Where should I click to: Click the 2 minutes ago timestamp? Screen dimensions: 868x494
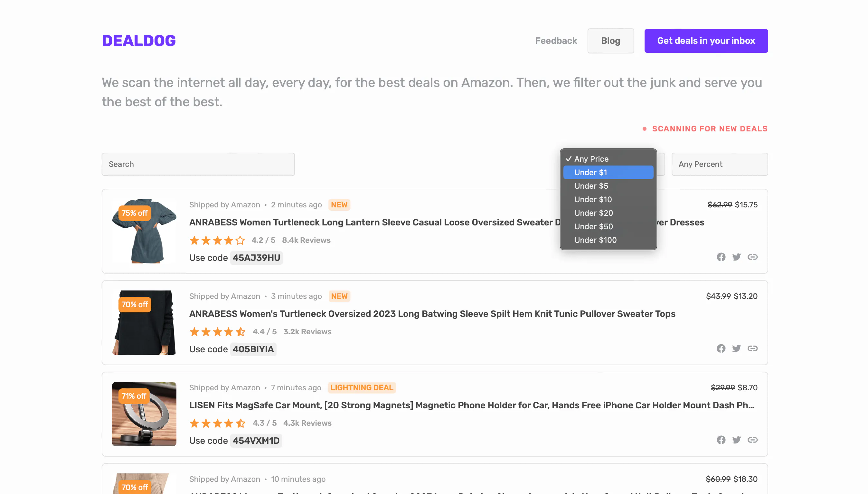(x=296, y=204)
